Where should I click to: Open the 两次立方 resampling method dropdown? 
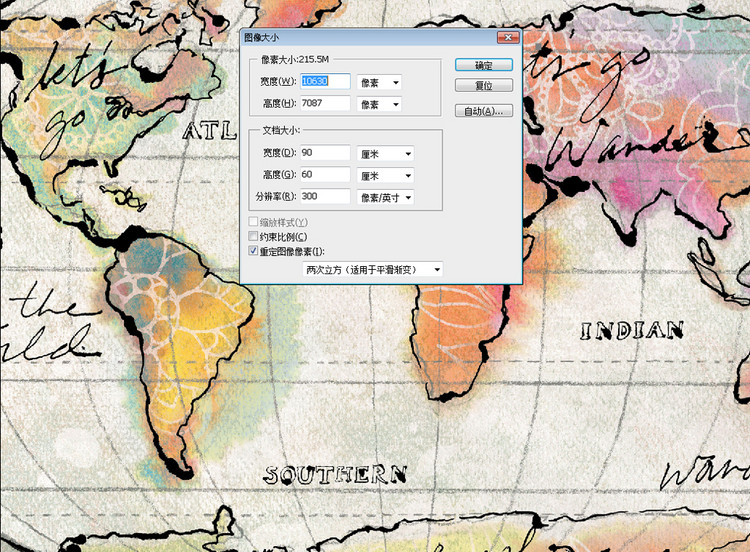pyautogui.click(x=373, y=270)
